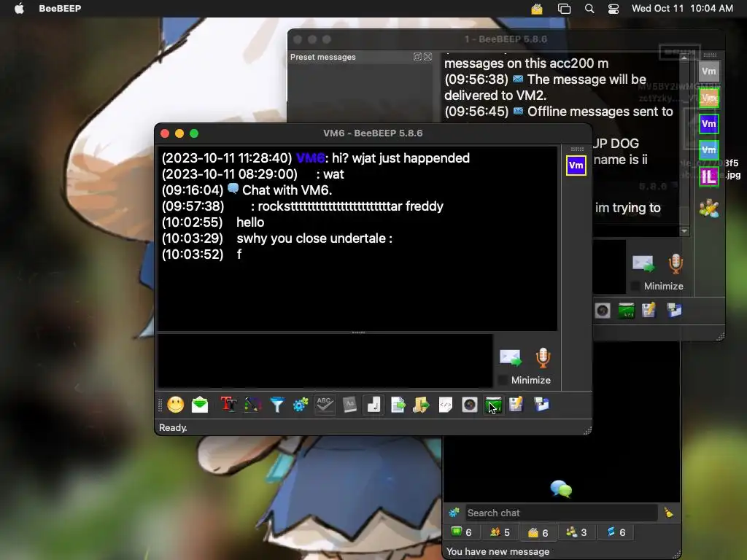Viewport: 747px width, 560px height.
Task: Click the magenta IL avatar in background window
Action: [708, 176]
